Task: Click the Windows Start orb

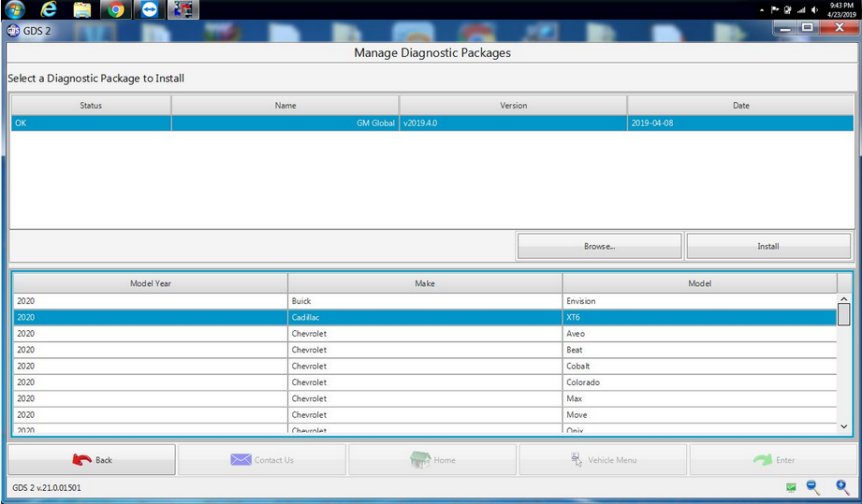Action: pos(15,10)
